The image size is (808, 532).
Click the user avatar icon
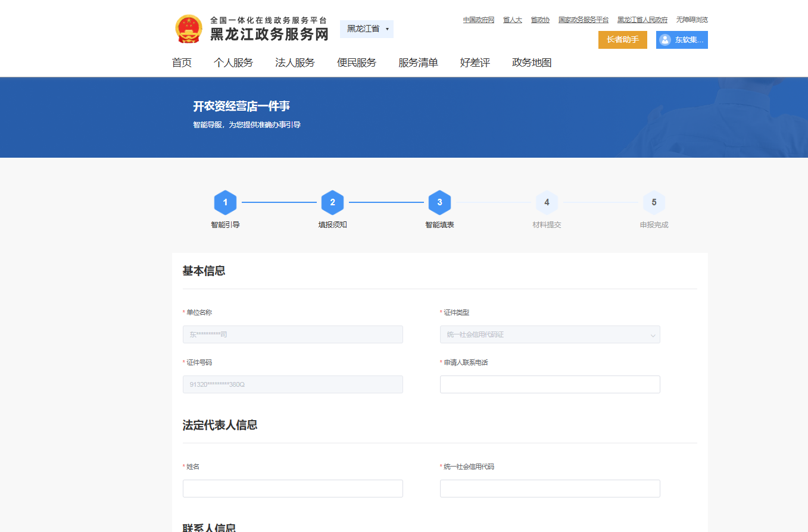click(x=665, y=40)
